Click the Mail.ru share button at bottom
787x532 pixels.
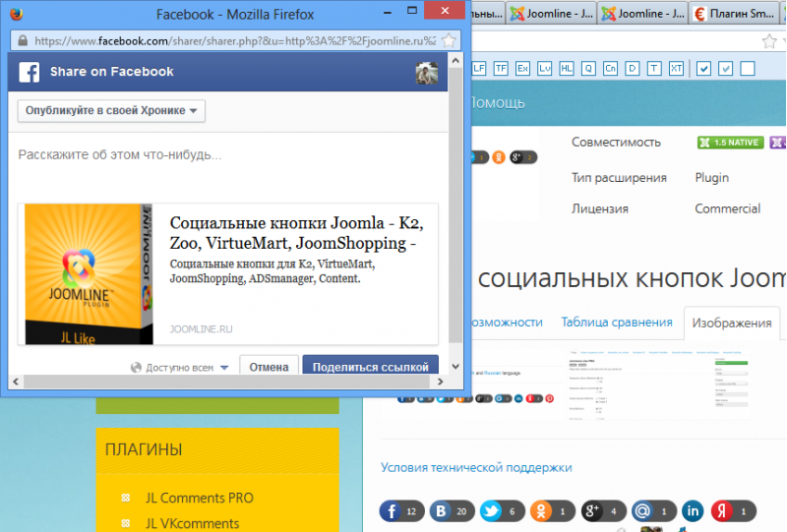click(654, 511)
